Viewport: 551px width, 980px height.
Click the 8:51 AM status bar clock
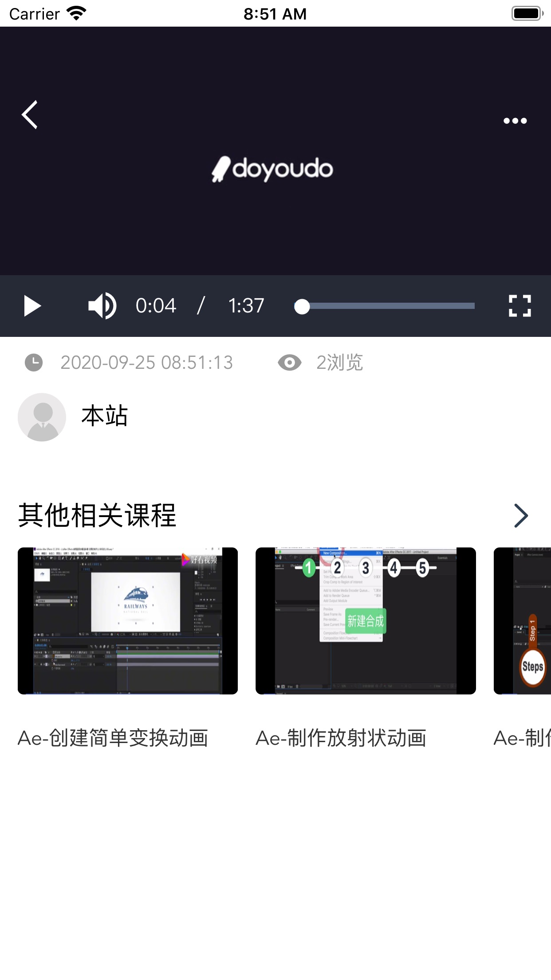[275, 14]
